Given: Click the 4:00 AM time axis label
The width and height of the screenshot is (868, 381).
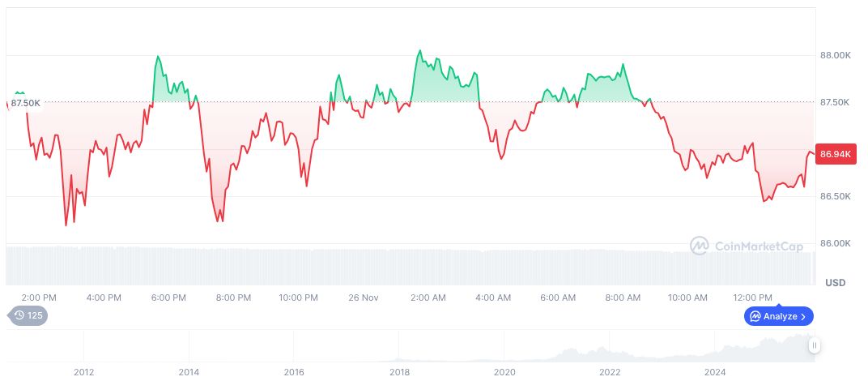Looking at the screenshot, I should pos(493,298).
